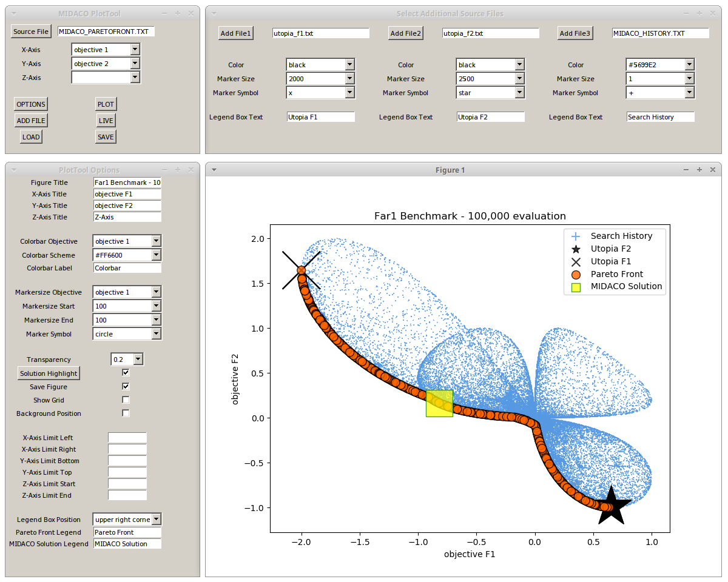Minimize the Figure 1 window

pyautogui.click(x=686, y=170)
